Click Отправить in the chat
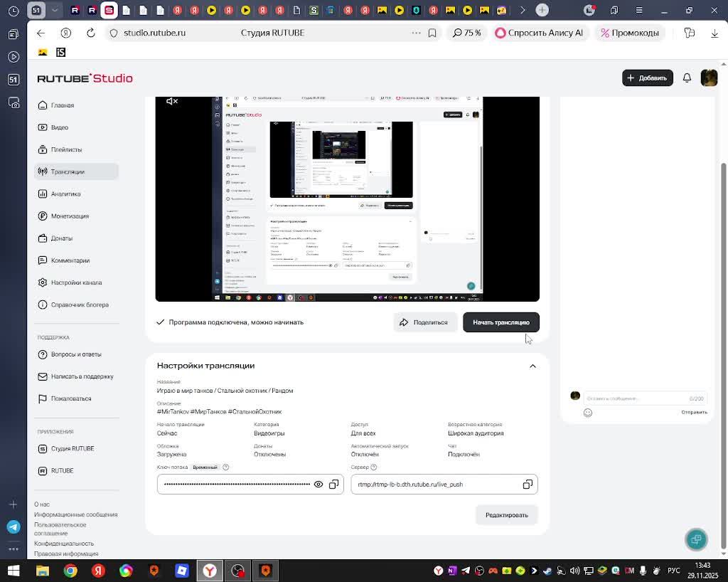Screen dimensions: 728x582 [694, 413]
